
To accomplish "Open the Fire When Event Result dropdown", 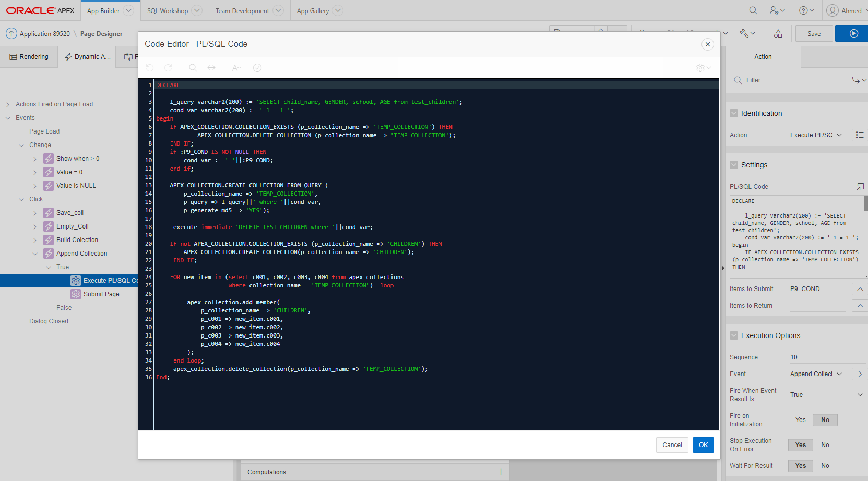I will tap(827, 395).
